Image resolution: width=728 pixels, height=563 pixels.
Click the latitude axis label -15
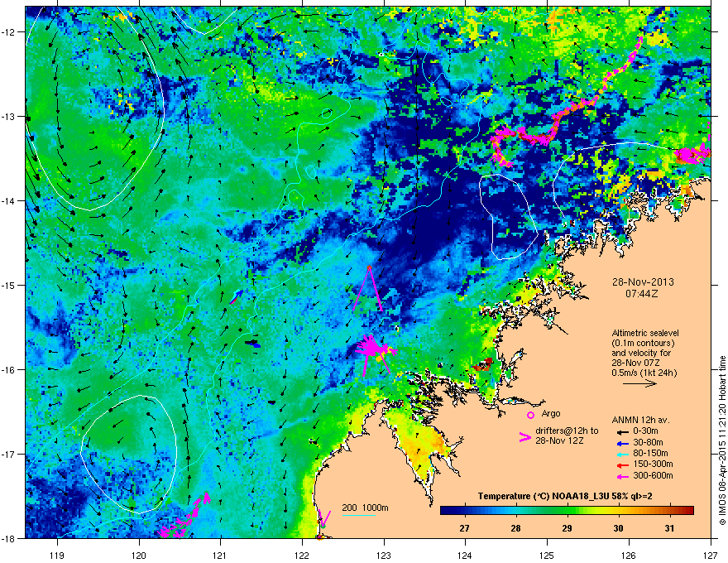pos(9,285)
